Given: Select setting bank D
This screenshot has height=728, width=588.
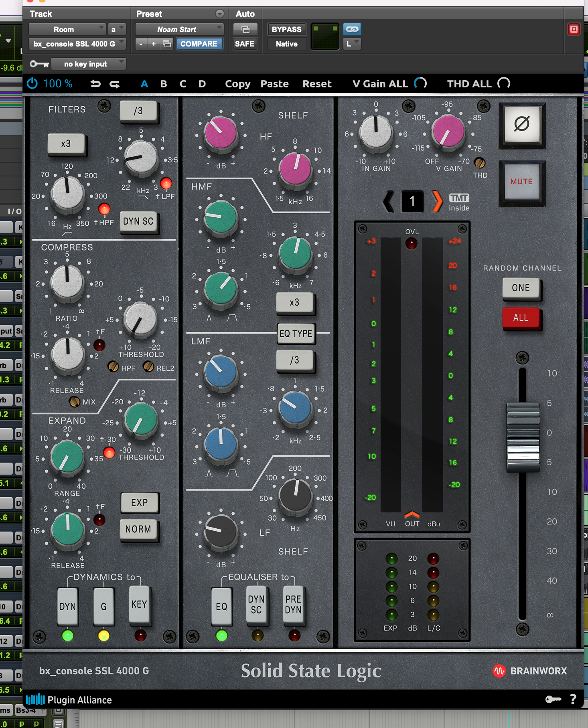Looking at the screenshot, I should [x=202, y=84].
